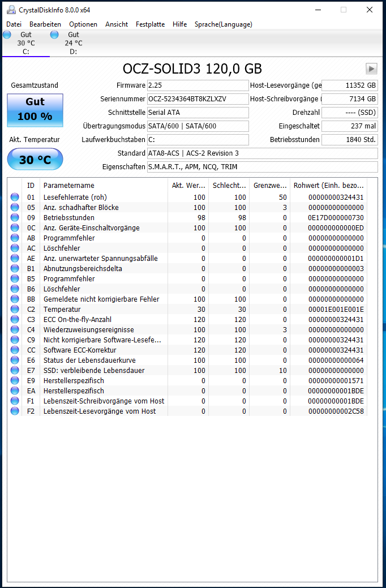Click the Grenzwe... column header
The width and height of the screenshot is (386, 588).
270,185
